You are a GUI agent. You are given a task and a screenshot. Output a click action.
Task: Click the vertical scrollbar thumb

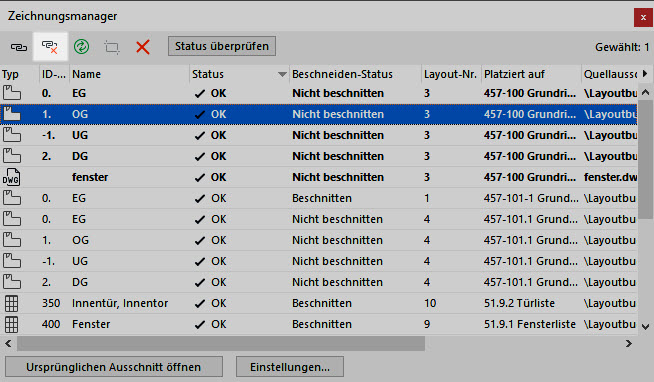click(x=645, y=159)
